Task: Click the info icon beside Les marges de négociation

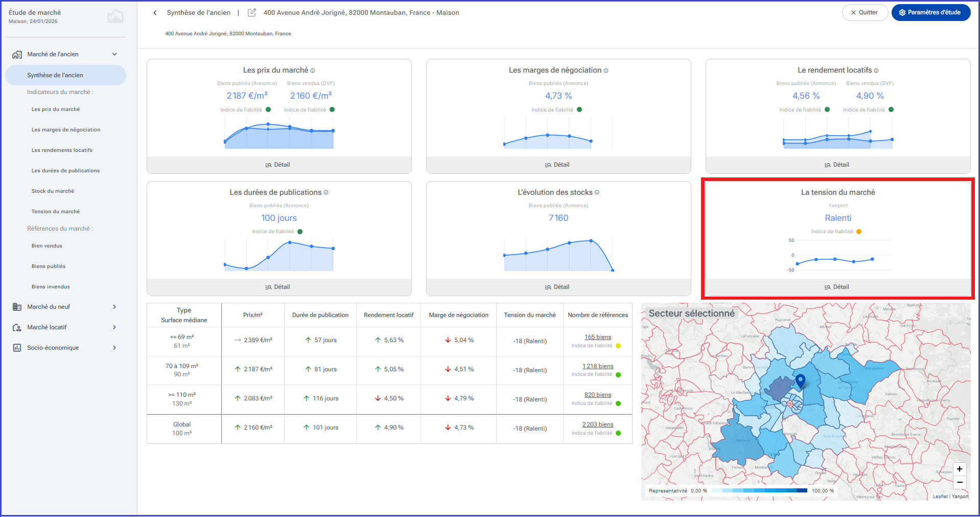Action: (606, 71)
